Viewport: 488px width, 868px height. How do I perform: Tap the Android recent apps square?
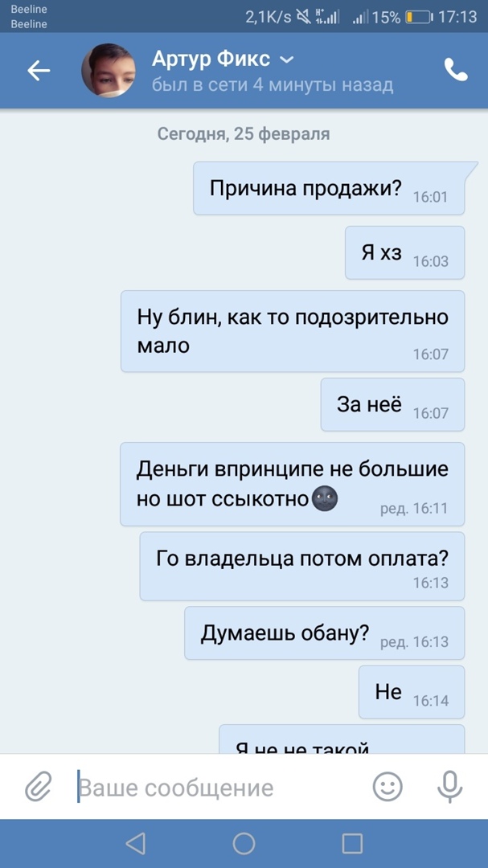[x=352, y=844]
